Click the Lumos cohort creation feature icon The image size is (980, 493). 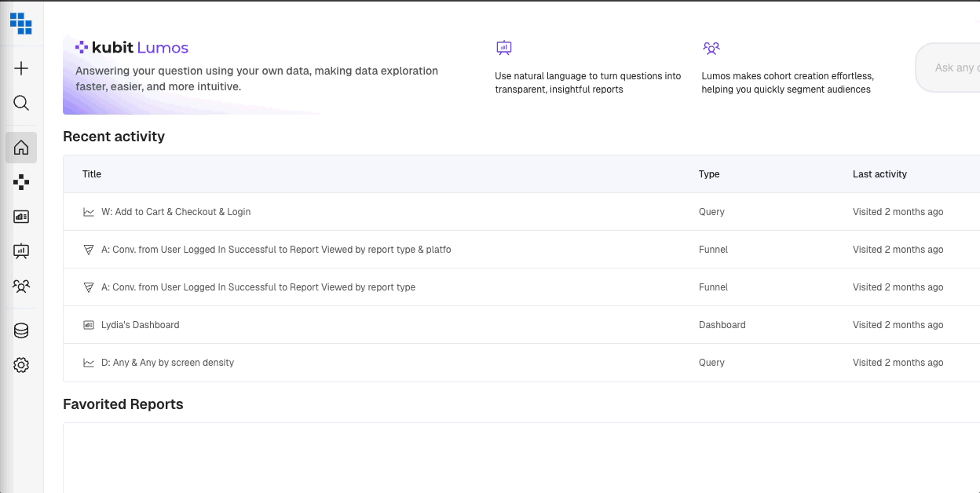point(711,49)
